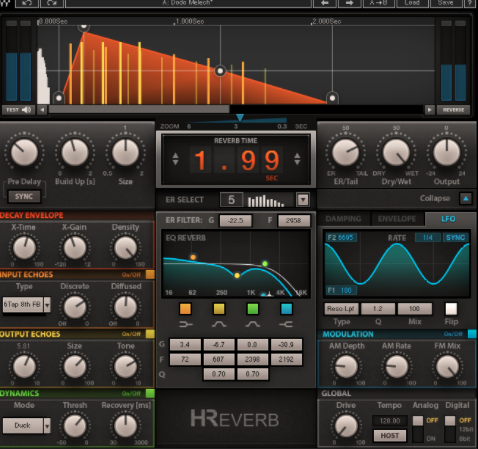Click the green EQ band color swatch

[253, 309]
